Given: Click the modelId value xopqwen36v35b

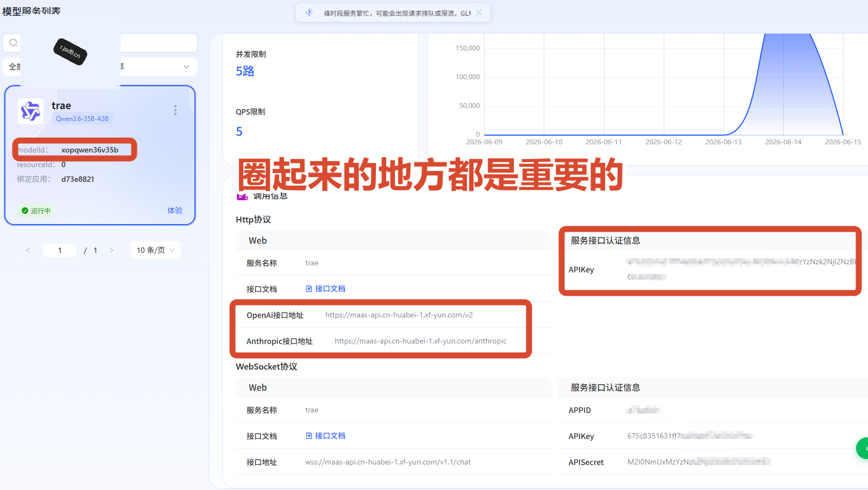Looking at the screenshot, I should [x=90, y=150].
